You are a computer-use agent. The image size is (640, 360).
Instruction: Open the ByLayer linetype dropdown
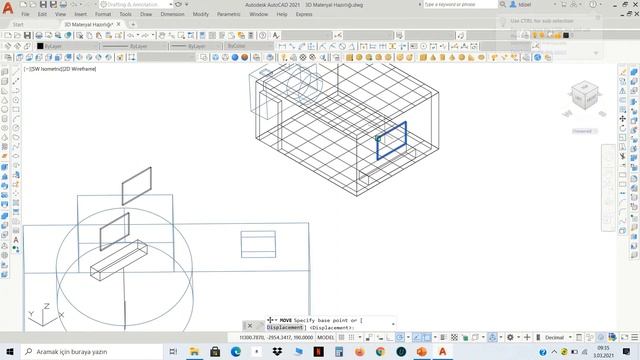tap(135, 46)
